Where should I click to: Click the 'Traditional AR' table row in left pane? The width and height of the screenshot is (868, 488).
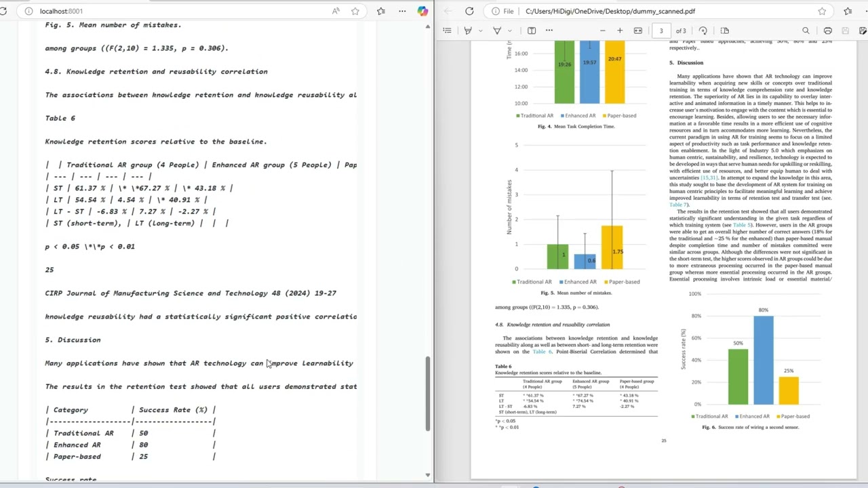130,433
